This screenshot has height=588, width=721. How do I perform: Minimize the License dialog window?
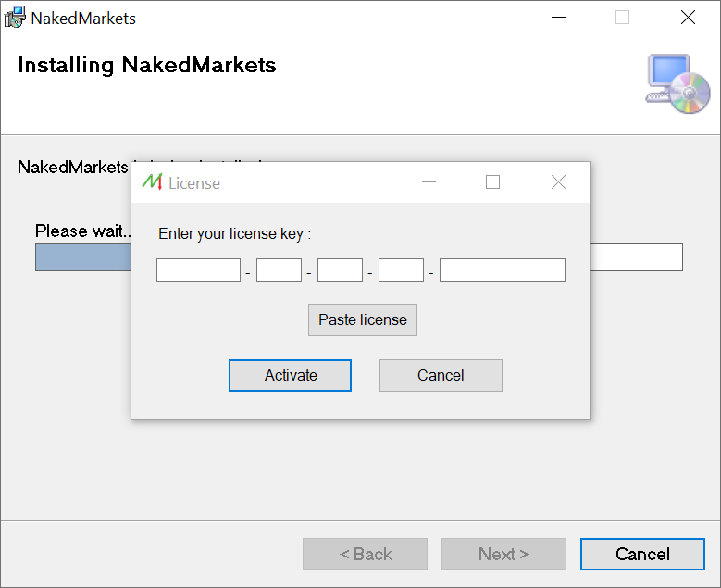tap(429, 182)
